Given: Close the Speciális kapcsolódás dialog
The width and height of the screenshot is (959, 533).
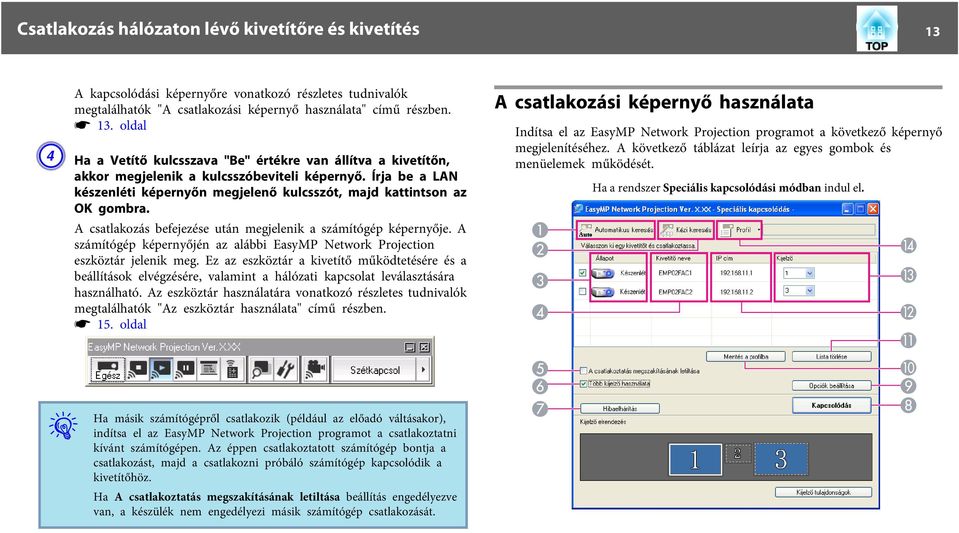Looking at the screenshot, I should coord(873,209).
